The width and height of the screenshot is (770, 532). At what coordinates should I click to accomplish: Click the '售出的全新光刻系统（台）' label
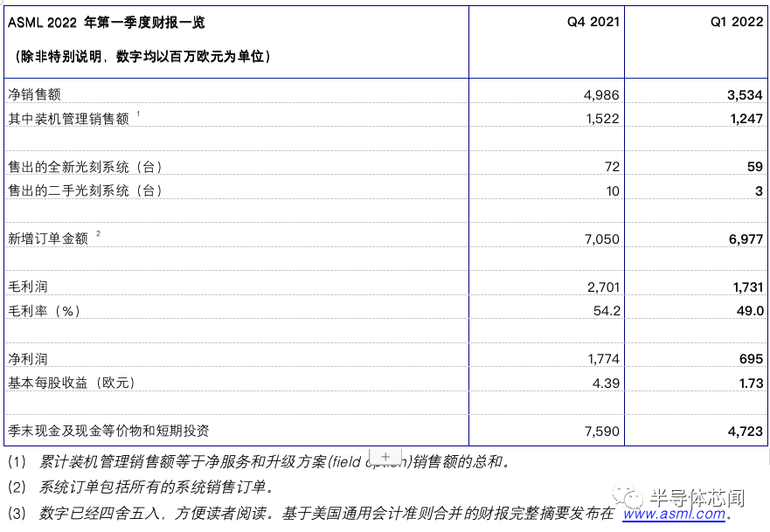click(86, 167)
